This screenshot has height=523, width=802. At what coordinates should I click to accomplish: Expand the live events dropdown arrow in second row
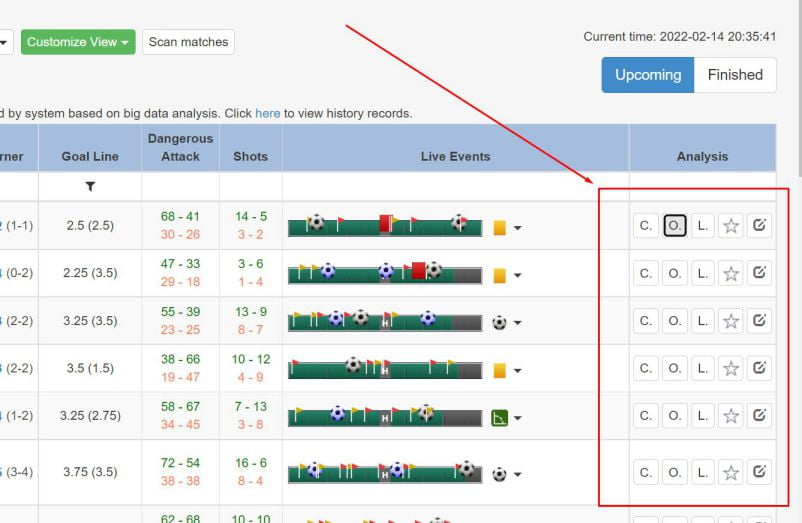pos(517,276)
